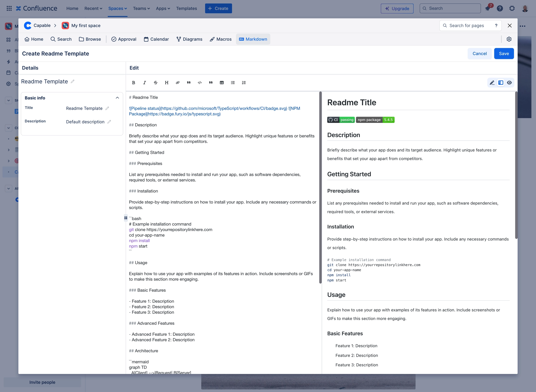Click the strikethrough formatting icon

pyautogui.click(x=155, y=83)
